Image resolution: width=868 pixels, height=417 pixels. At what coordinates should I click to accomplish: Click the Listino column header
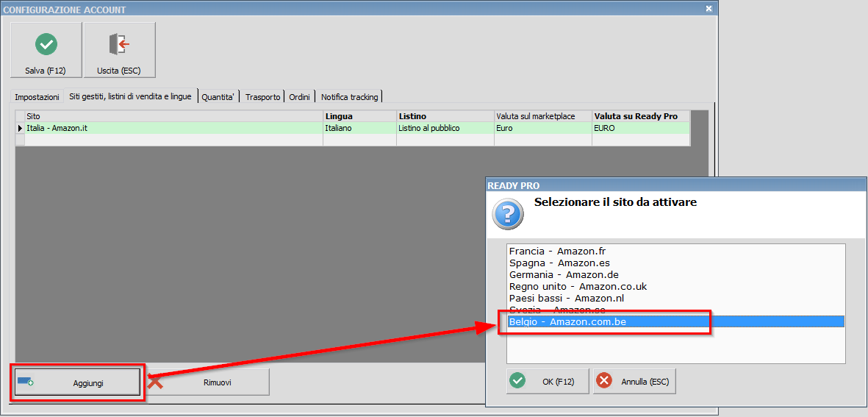[x=445, y=116]
